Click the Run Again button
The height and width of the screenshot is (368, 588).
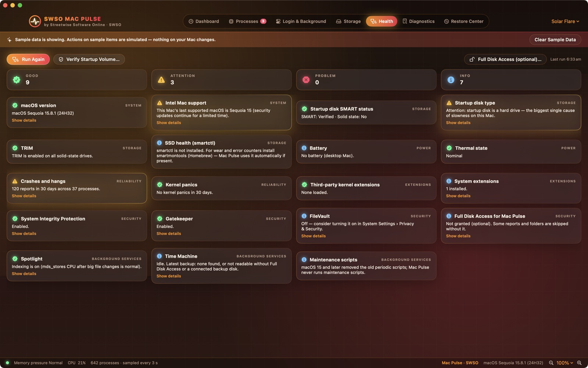pyautogui.click(x=28, y=59)
